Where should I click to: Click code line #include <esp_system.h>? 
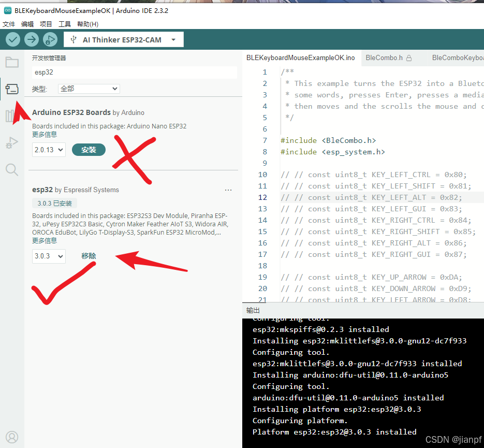[x=333, y=152]
